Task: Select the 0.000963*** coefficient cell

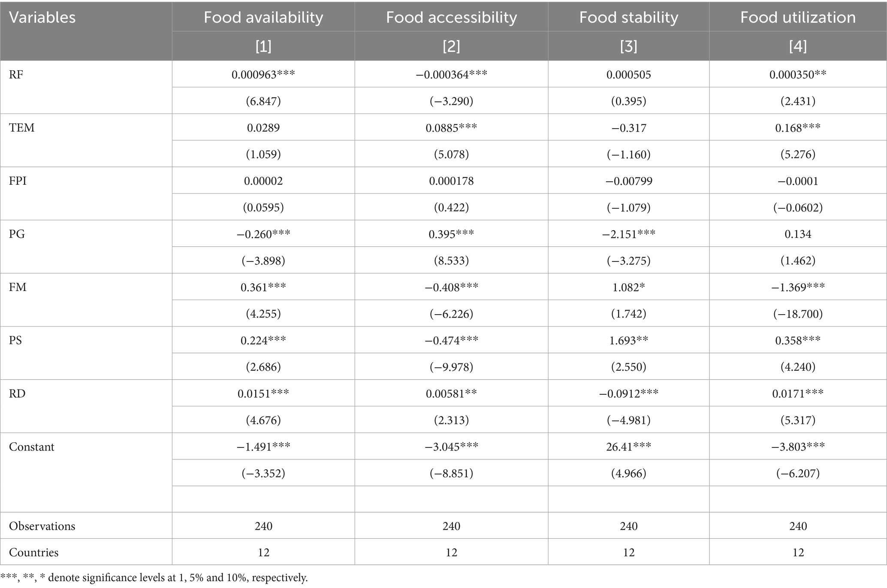Action: 263,75
